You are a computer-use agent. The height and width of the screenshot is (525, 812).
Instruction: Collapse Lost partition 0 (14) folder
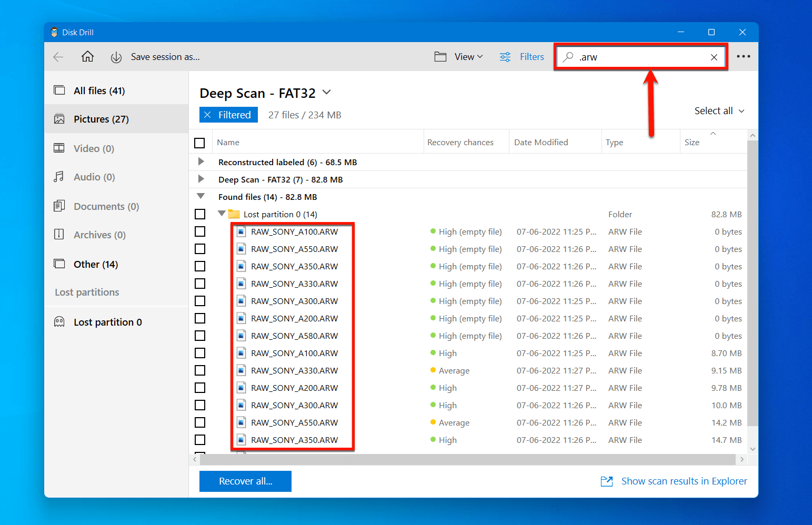222,214
